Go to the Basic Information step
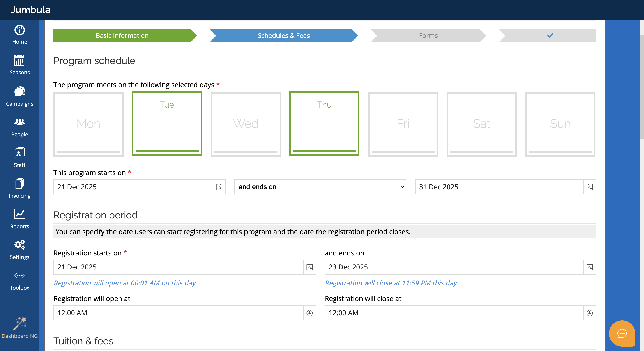Image resolution: width=644 pixels, height=351 pixels. [122, 35]
